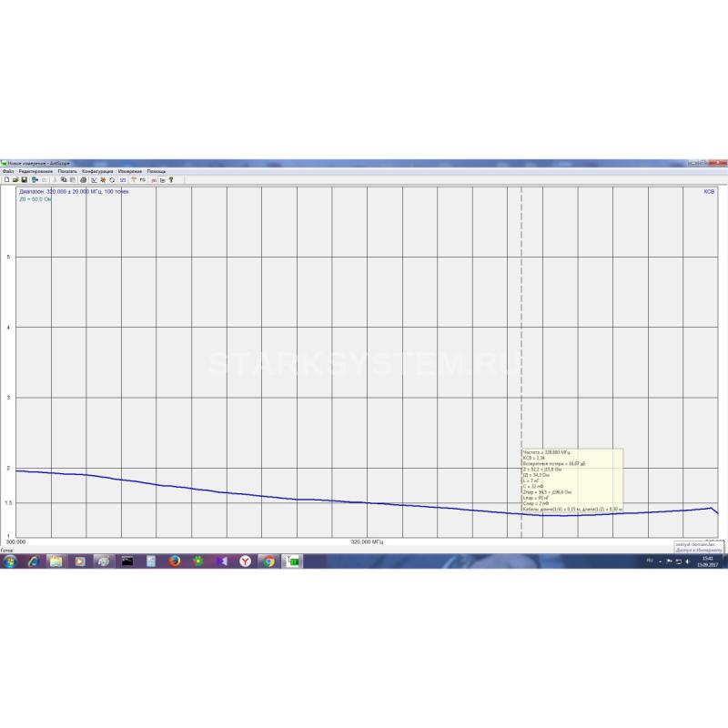Open the command prompt taskbar icon
728x728 pixels.
pyautogui.click(x=127, y=561)
